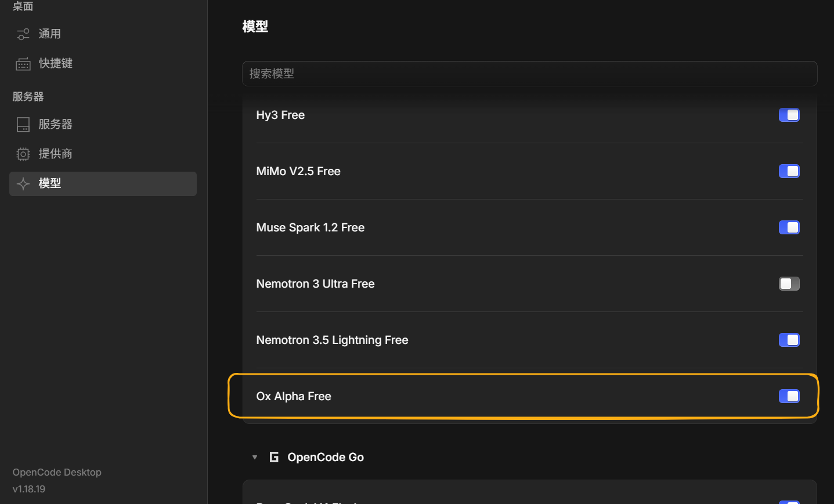The height and width of the screenshot is (504, 834).
Task: Click the "服务器" sidebar section heading
Action: click(x=28, y=96)
